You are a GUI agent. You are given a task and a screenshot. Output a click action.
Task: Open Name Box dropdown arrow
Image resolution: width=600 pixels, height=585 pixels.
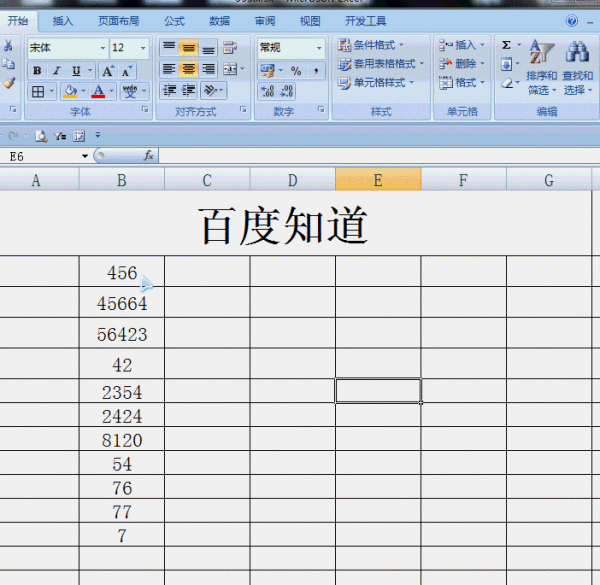click(x=85, y=156)
